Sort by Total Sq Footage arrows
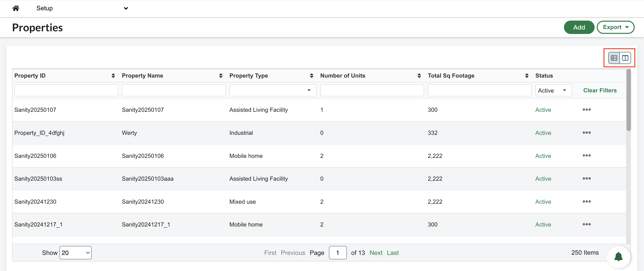644x271 pixels. [527, 76]
